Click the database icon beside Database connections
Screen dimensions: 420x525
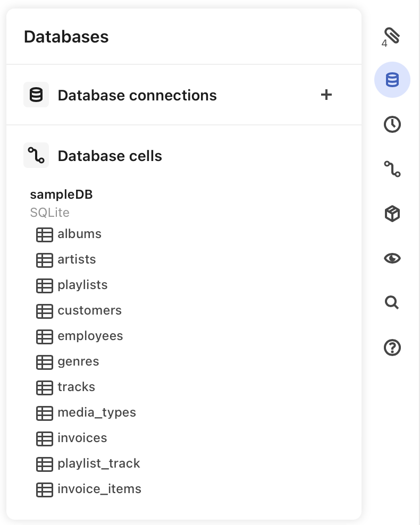pos(36,95)
